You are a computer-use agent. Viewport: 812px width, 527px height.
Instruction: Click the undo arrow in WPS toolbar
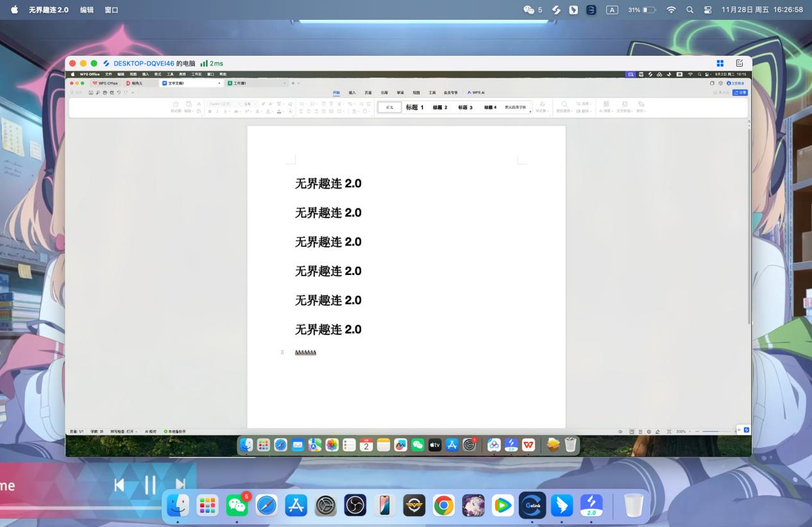coord(119,92)
